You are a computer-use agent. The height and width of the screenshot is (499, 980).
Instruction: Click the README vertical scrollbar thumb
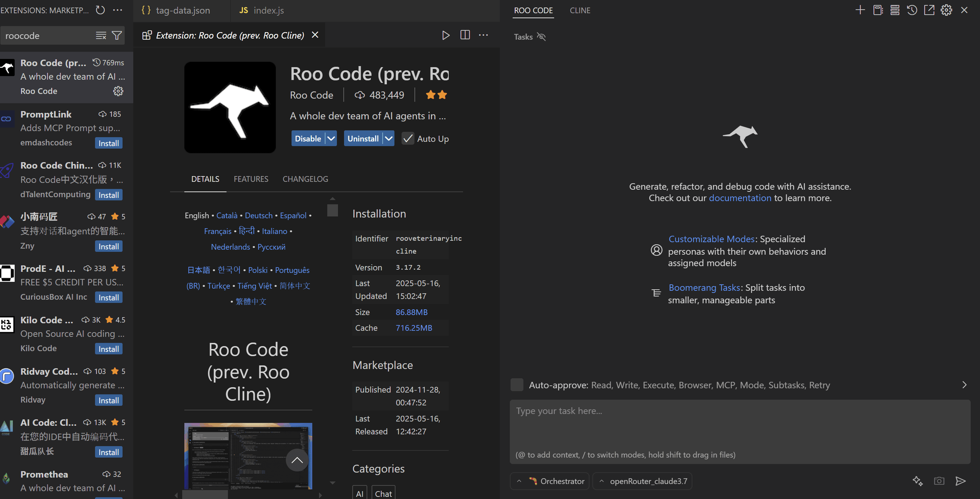click(x=333, y=210)
